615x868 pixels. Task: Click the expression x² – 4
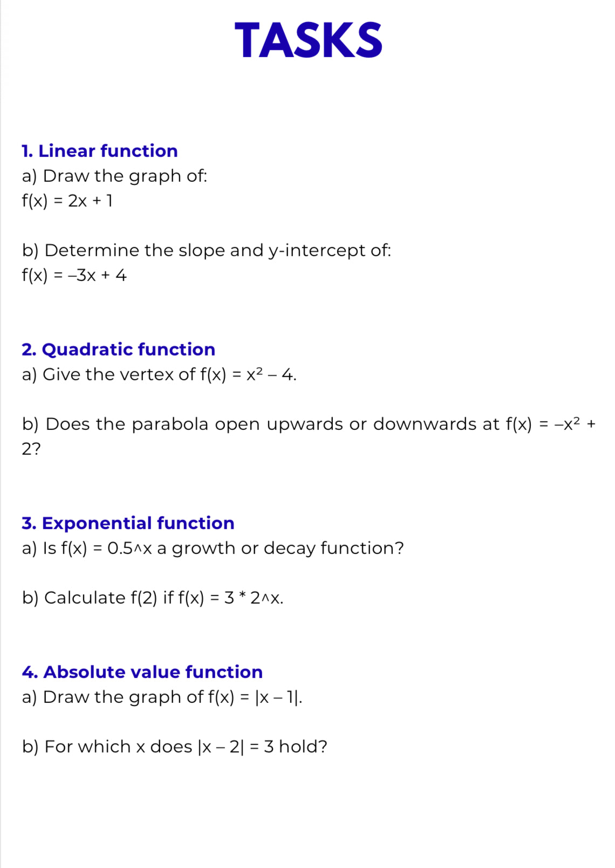[270, 374]
